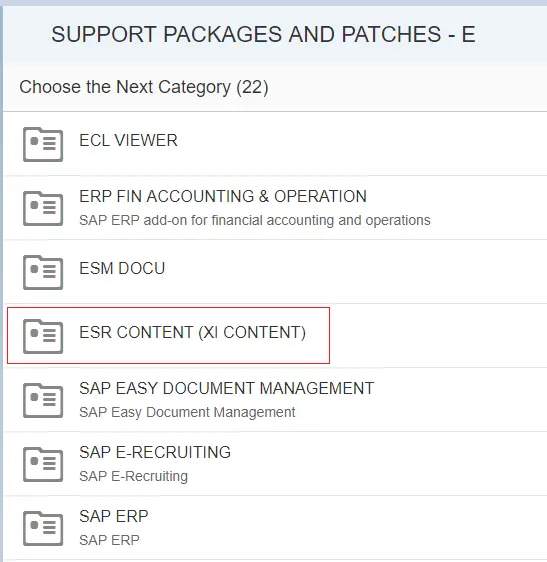Click the SAP Easy Document Management subtitle
The image size is (547, 562).
coord(187,412)
